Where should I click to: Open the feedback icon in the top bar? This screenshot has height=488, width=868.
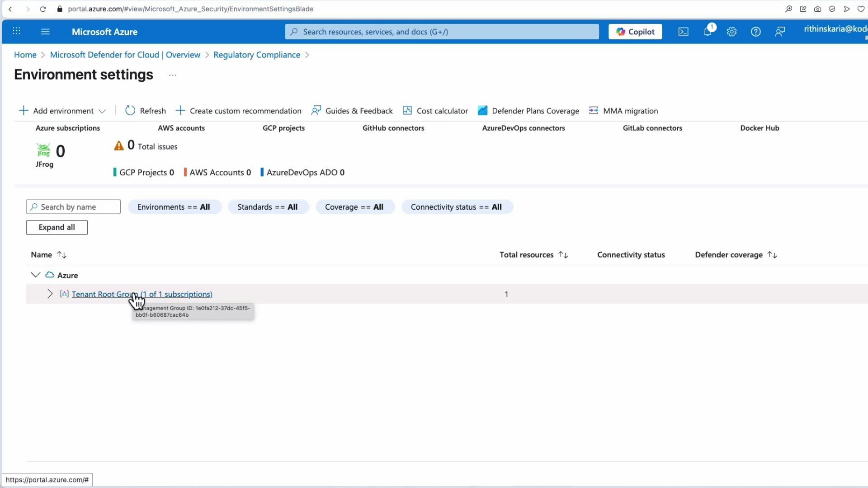pyautogui.click(x=780, y=32)
